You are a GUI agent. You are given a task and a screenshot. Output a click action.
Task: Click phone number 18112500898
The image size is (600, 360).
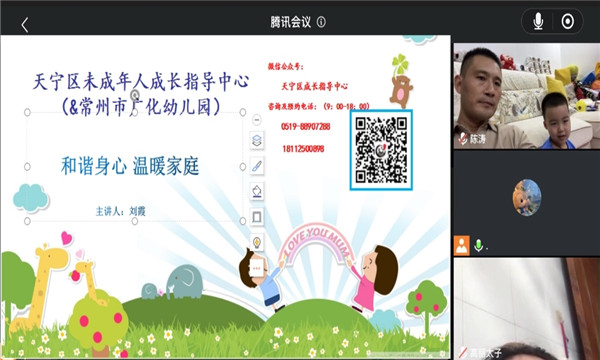point(303,149)
